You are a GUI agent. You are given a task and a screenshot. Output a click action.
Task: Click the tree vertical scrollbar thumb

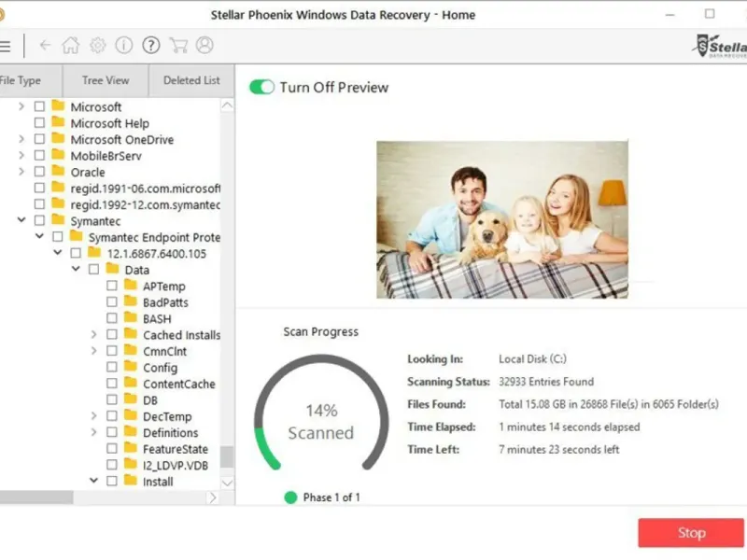[227, 456]
